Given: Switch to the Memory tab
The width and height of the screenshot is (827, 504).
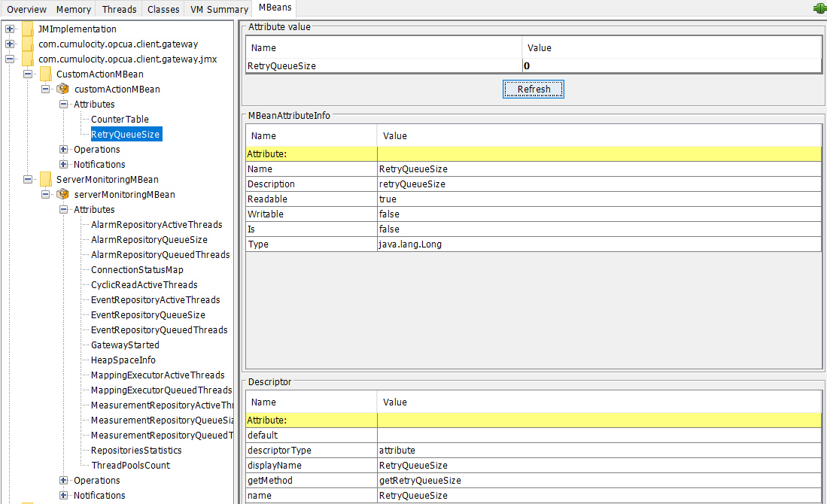Looking at the screenshot, I should click(73, 9).
